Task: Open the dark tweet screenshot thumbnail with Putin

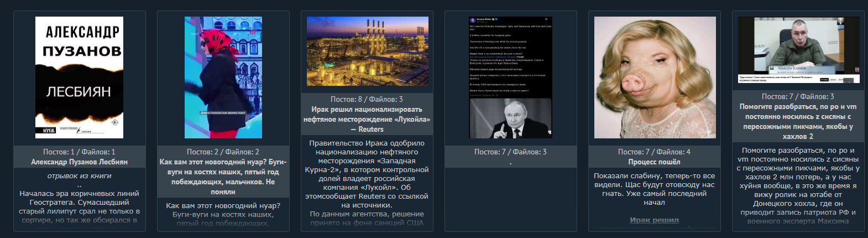Action: pos(510,77)
